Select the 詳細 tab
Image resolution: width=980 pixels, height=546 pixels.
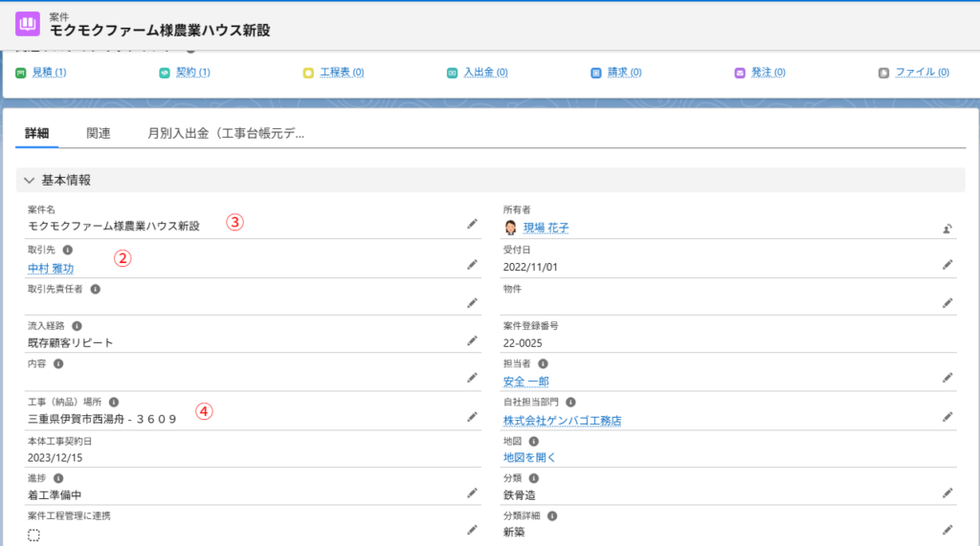click(x=37, y=134)
